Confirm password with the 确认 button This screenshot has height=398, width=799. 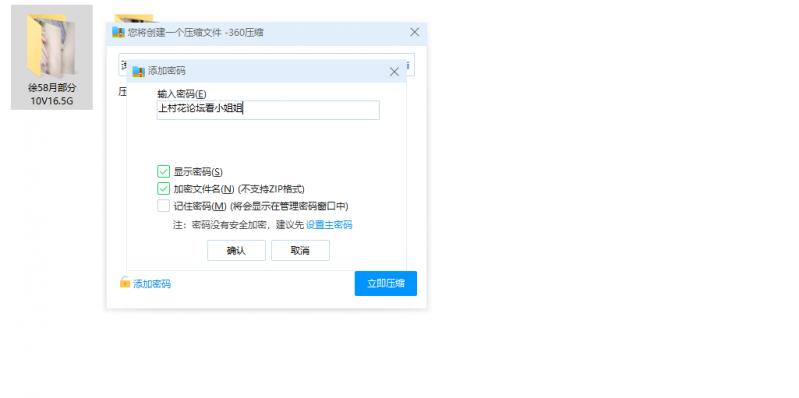236,251
